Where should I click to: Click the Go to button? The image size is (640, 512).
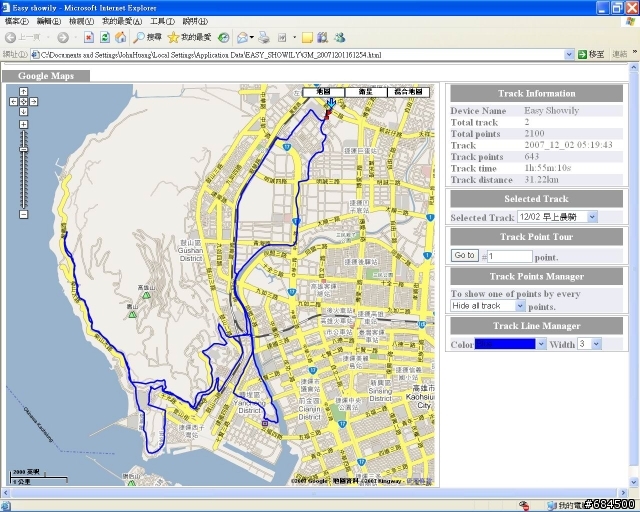tap(464, 255)
